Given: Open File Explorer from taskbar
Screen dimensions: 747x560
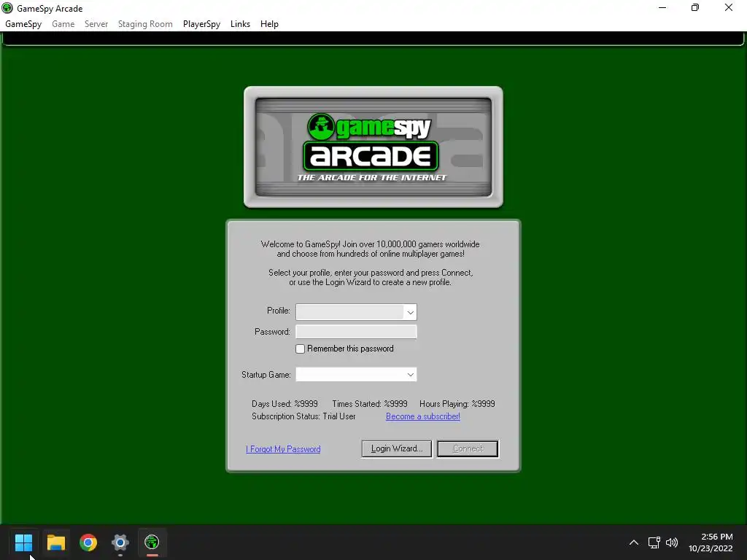Looking at the screenshot, I should tap(55, 542).
